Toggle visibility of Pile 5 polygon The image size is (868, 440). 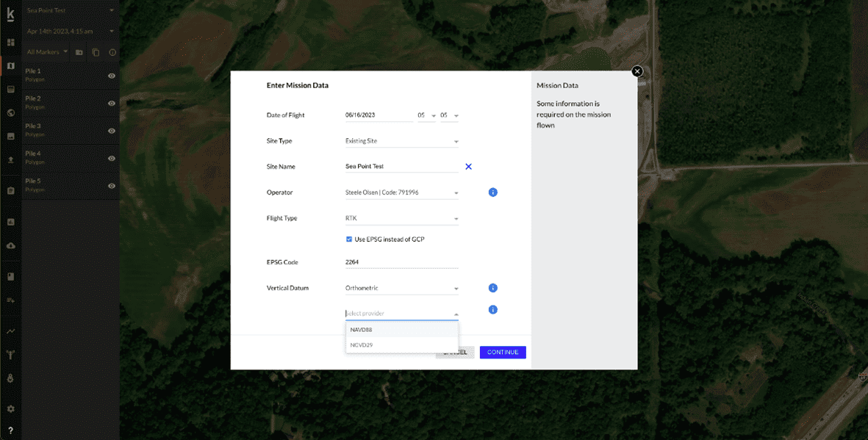point(111,185)
